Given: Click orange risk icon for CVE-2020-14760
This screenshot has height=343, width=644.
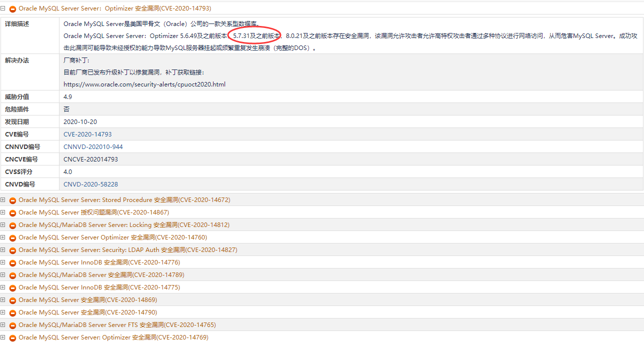Looking at the screenshot, I should pos(13,238).
